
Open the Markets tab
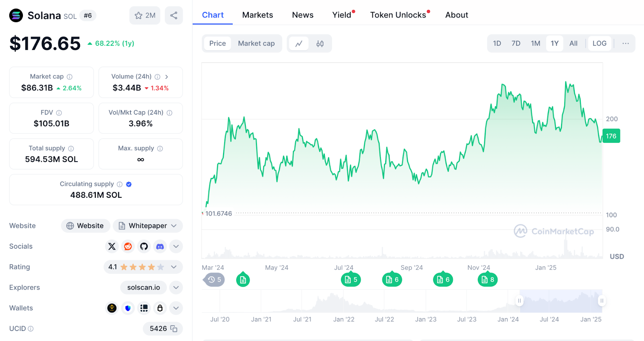pyautogui.click(x=258, y=15)
